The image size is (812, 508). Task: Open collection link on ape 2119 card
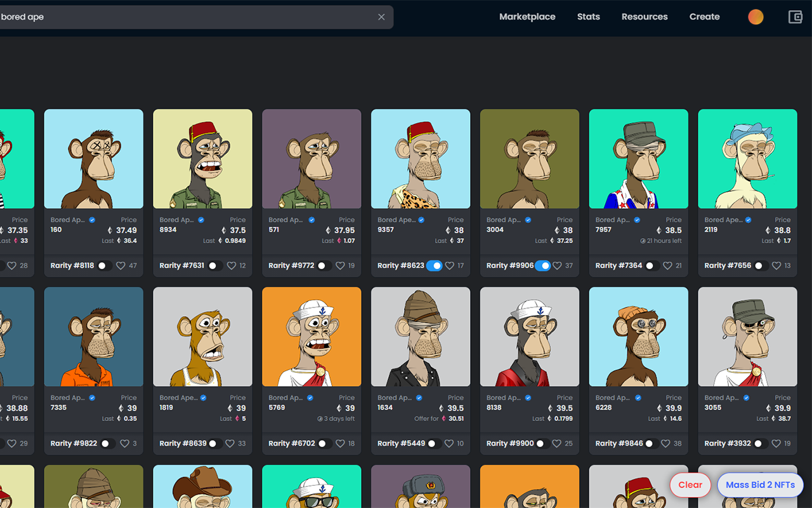coord(723,220)
